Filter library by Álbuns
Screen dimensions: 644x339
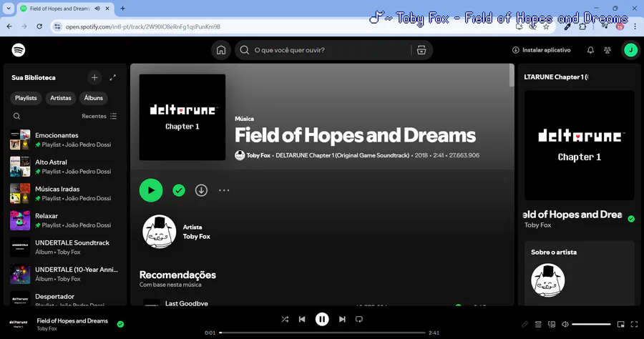point(94,98)
